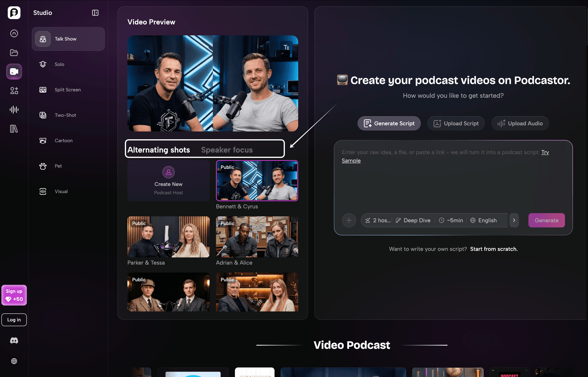Open the library books sidebar icon
This screenshot has width=588, height=377.
(14, 129)
